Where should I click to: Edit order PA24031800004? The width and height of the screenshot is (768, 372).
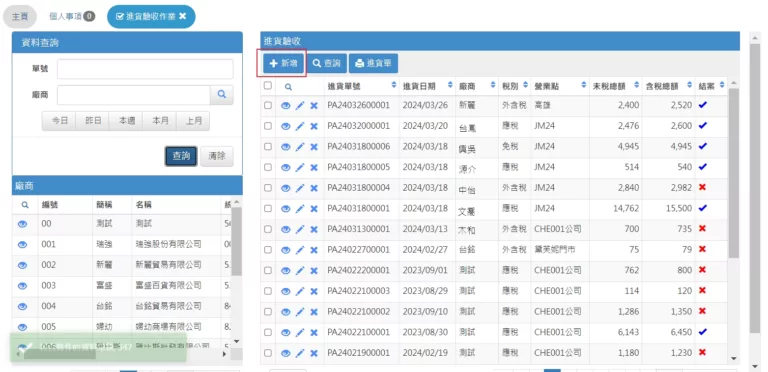[300, 188]
